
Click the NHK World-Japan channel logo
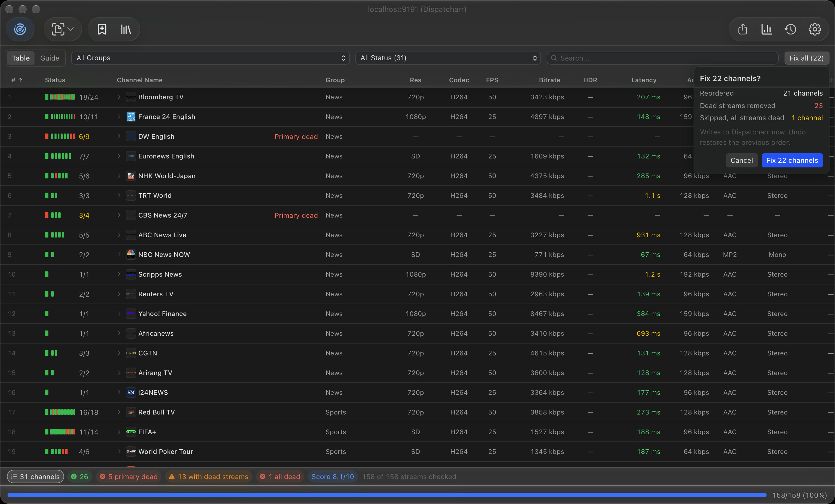click(131, 176)
